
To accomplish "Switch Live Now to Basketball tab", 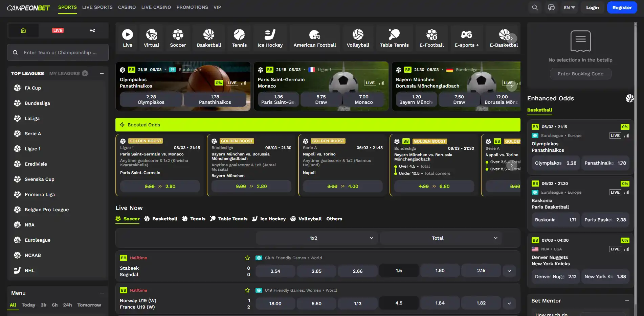I will pos(161,219).
